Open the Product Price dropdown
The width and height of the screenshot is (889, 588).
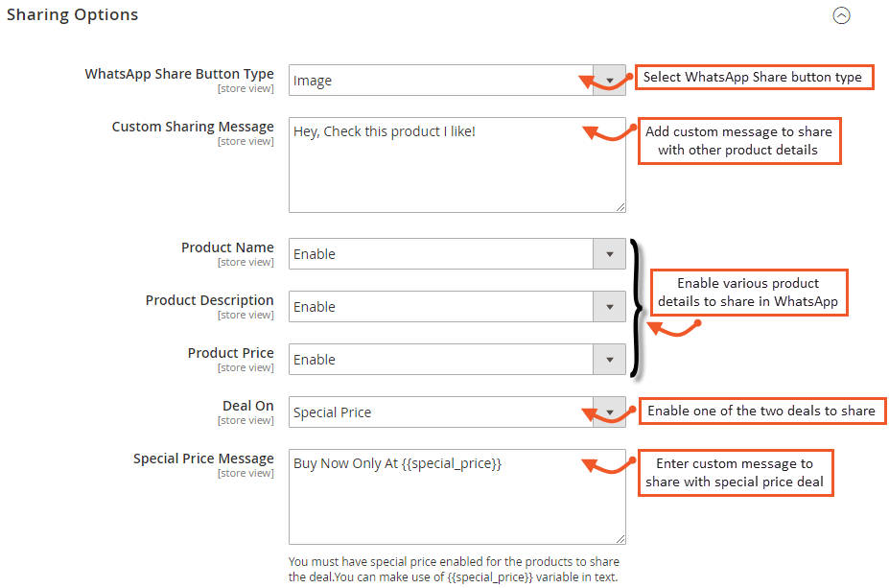pyautogui.click(x=456, y=360)
